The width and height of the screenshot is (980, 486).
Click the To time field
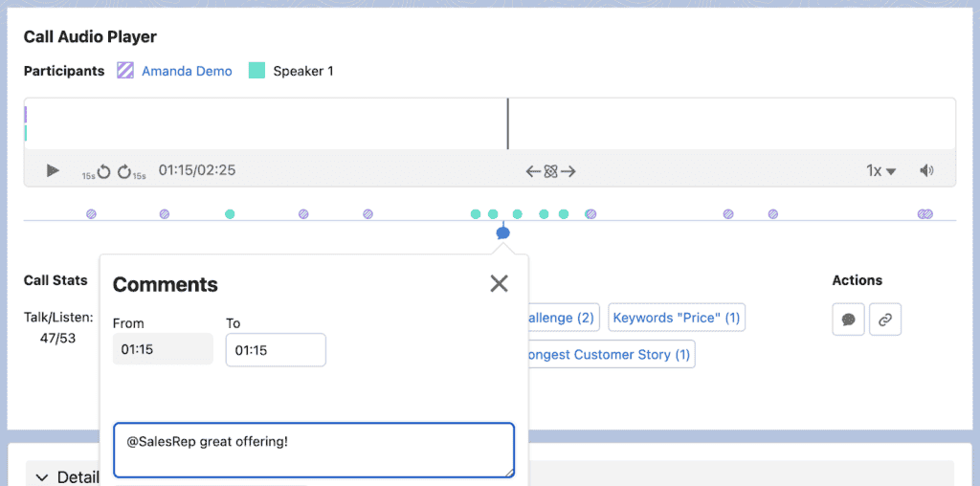[x=276, y=350]
